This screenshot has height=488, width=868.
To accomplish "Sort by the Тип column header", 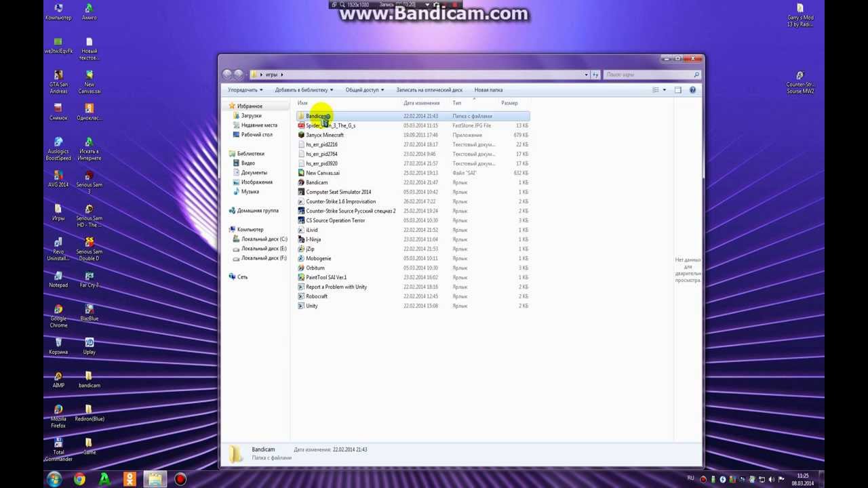I will pyautogui.click(x=457, y=103).
